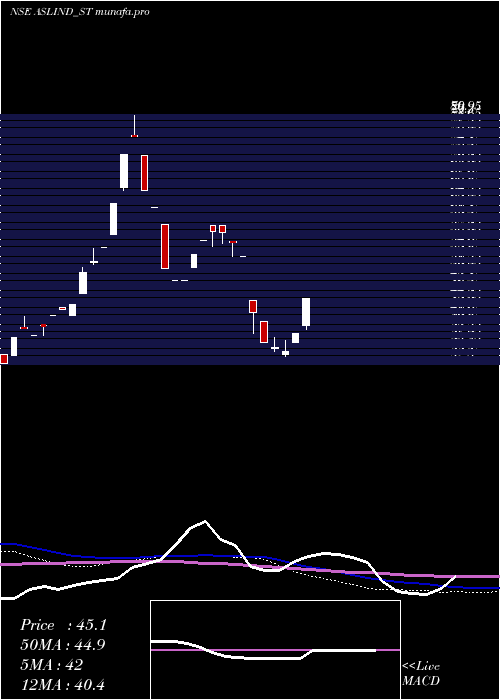Viewport: 500px width, 700px height.
Task: Click the '5MA : 42' value
Action: click(x=51, y=665)
